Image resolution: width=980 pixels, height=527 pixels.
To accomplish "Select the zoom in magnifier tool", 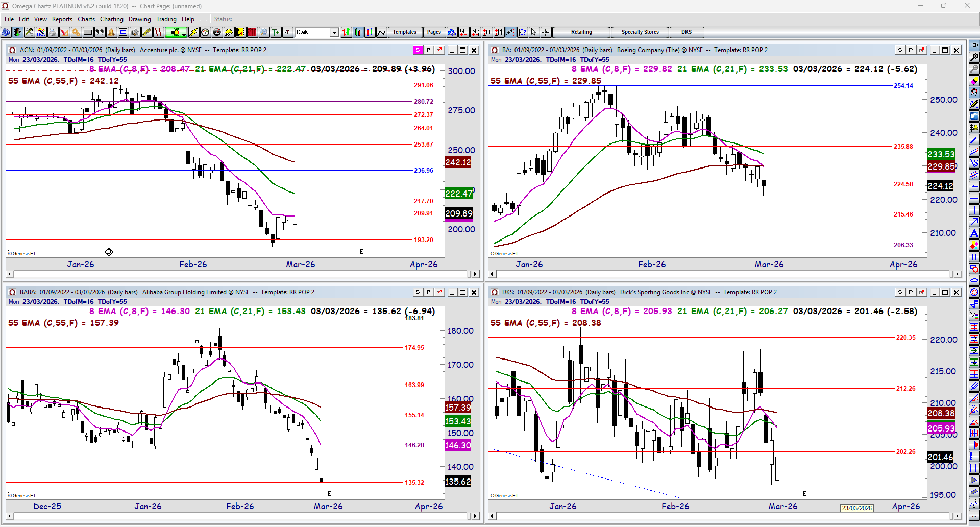I will (x=974, y=57).
